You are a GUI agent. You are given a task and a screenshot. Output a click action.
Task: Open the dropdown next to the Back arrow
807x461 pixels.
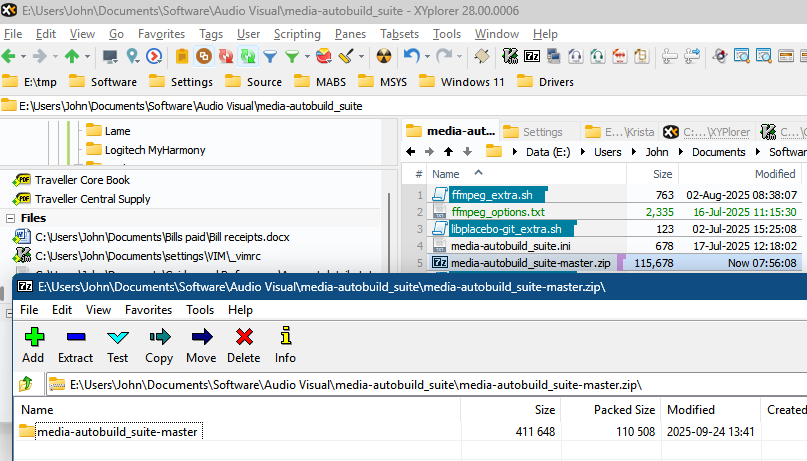(x=23, y=57)
